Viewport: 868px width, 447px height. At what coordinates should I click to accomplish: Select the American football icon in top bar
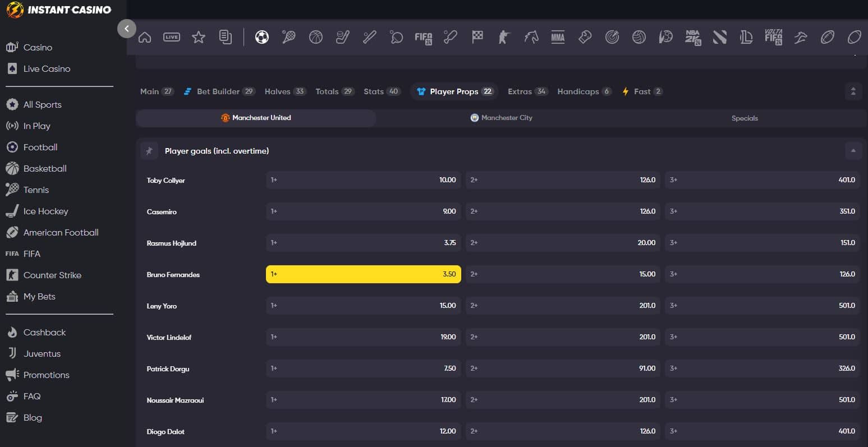pos(828,38)
